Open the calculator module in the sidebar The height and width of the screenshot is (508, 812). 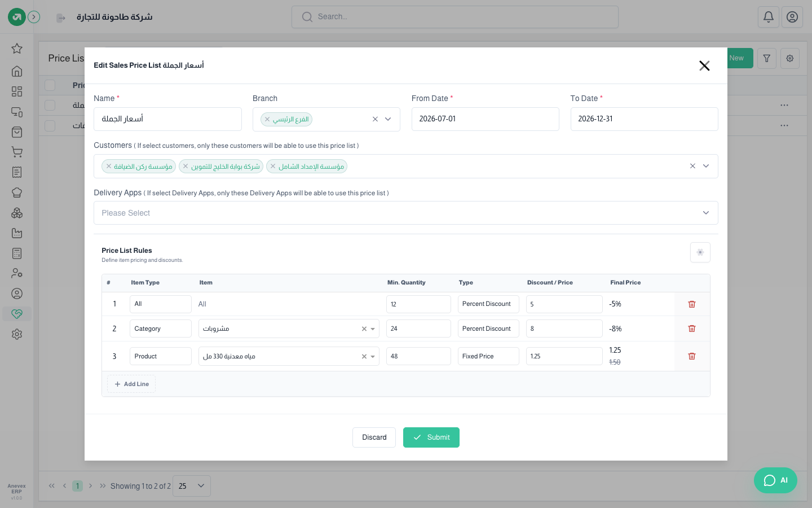tap(17, 253)
